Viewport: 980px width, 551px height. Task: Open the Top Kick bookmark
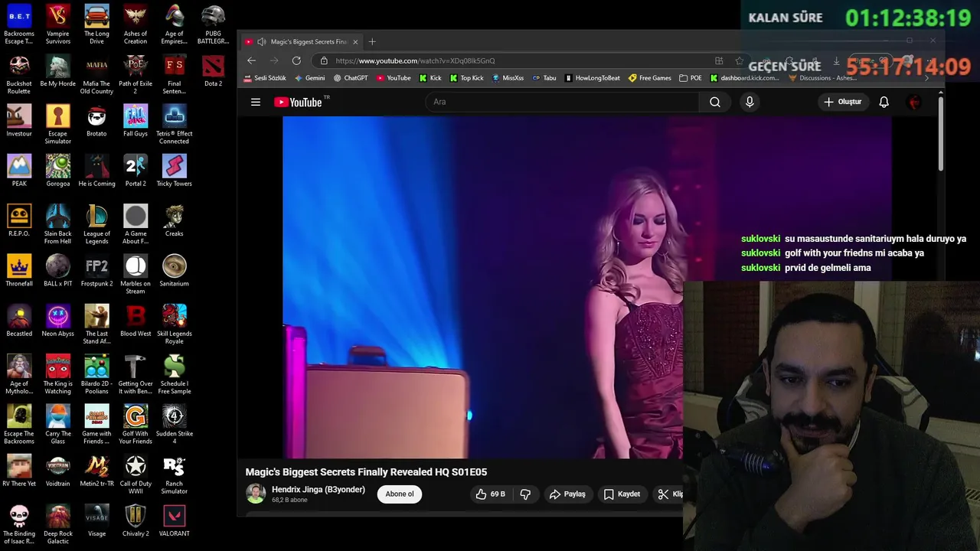[x=467, y=78]
